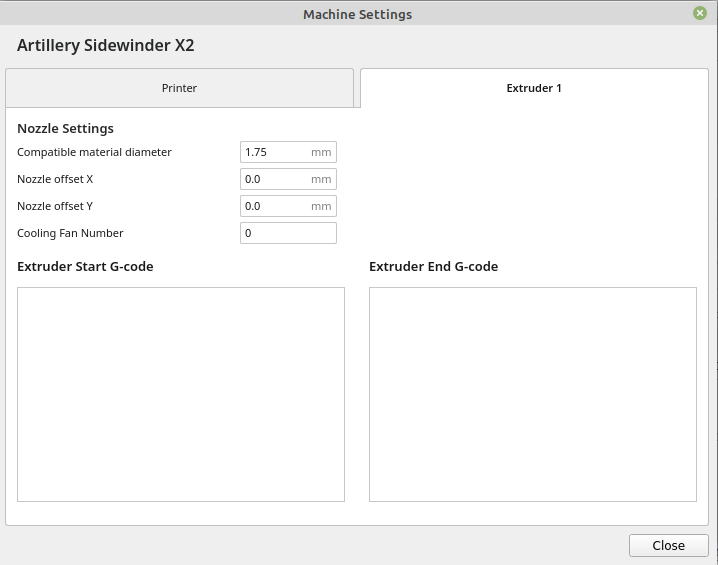Focus the Nozzle offset X field
The height and width of the screenshot is (565, 718).
click(x=276, y=179)
